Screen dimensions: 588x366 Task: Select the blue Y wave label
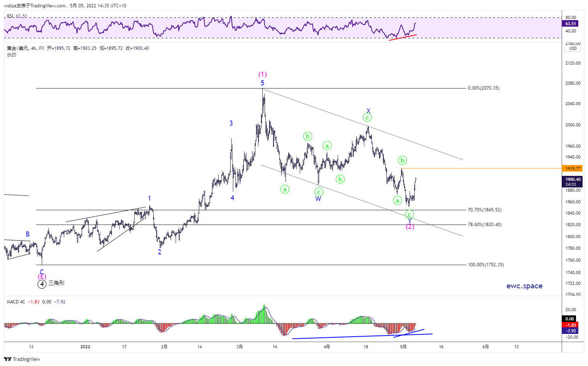(410, 221)
